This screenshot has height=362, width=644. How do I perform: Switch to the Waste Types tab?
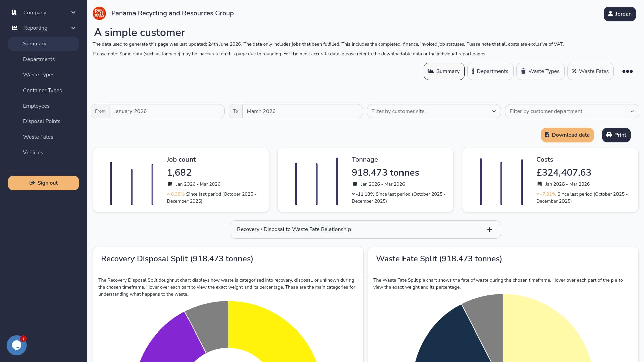(x=540, y=71)
